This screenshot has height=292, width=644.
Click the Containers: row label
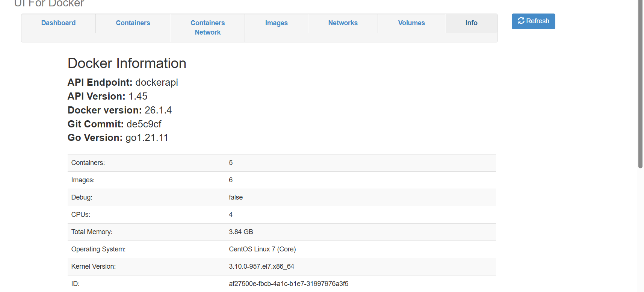pos(88,163)
